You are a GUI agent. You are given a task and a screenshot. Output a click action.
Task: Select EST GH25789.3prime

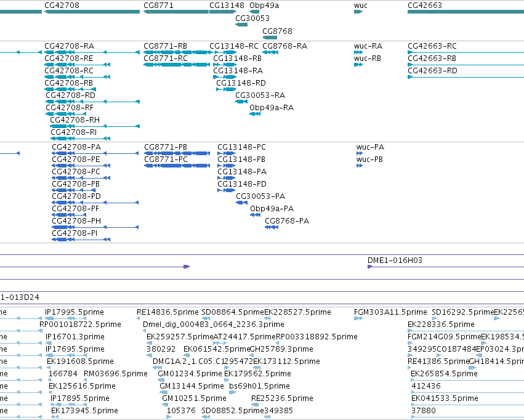tap(281, 350)
